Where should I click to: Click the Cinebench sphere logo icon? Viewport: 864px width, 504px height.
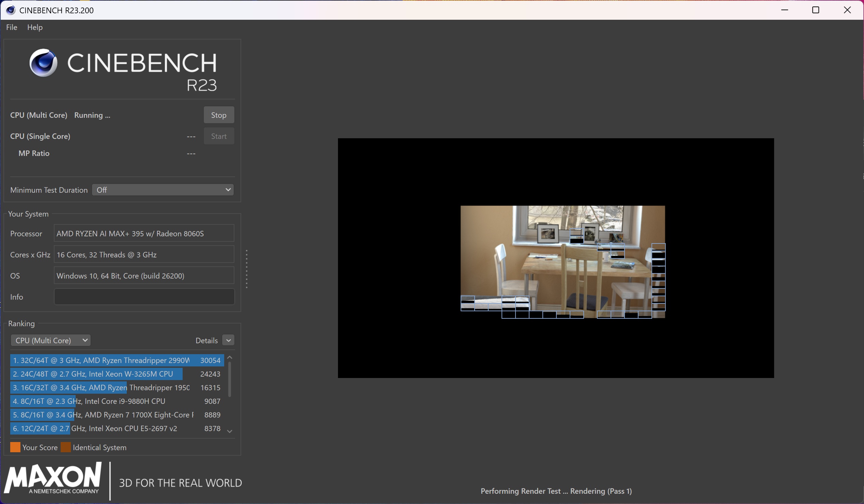tap(43, 63)
